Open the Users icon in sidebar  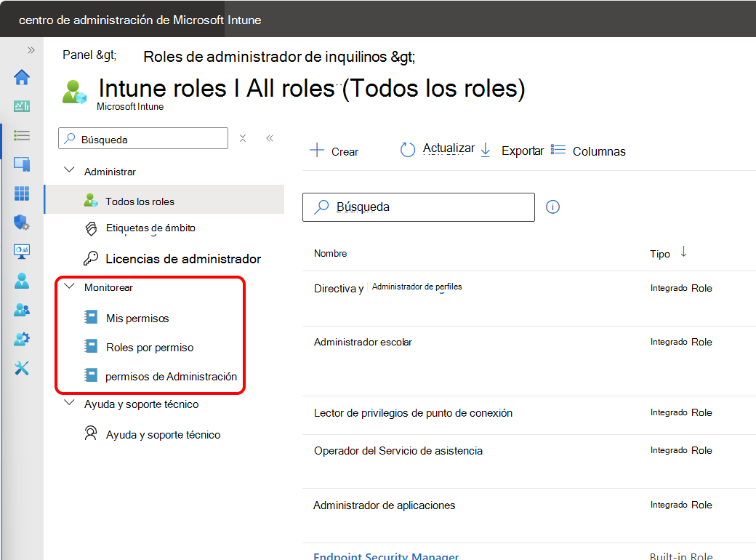[22, 281]
